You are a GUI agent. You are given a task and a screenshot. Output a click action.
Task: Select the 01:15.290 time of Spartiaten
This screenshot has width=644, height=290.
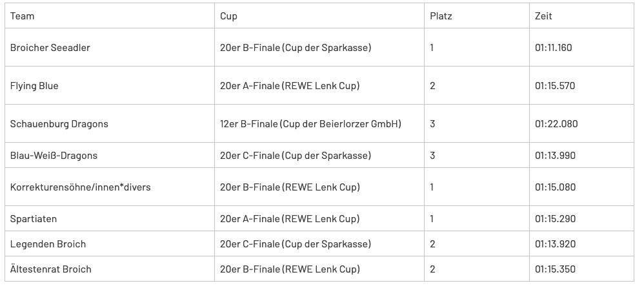tap(555, 219)
